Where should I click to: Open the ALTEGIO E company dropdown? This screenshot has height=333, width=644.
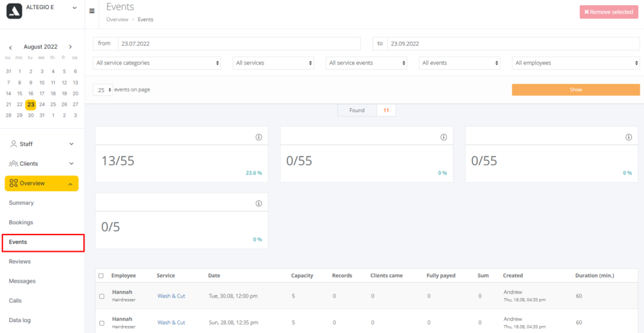(74, 8)
